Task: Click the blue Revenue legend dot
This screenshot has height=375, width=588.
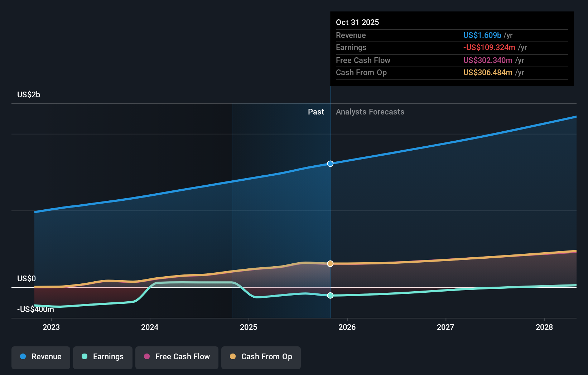Action: pyautogui.click(x=23, y=357)
